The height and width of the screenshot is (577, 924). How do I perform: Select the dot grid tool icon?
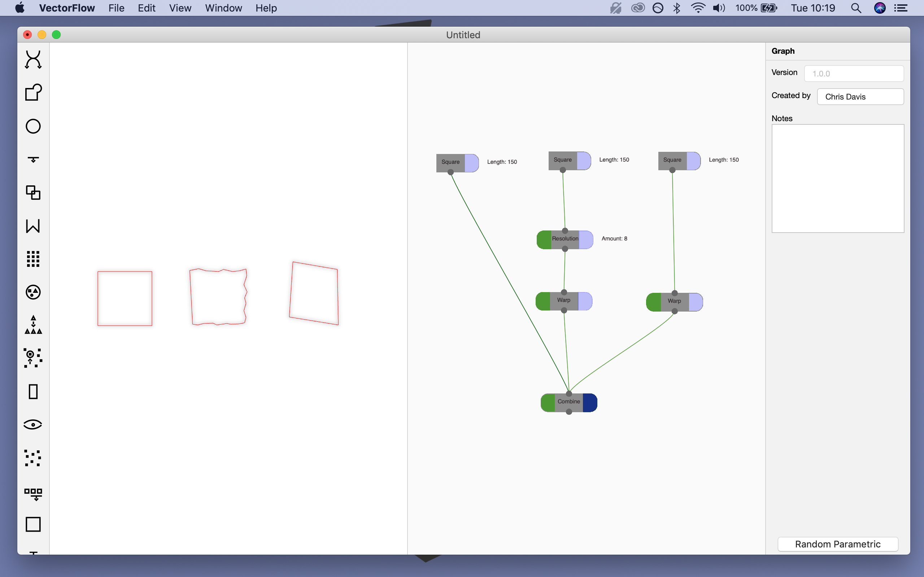33,259
